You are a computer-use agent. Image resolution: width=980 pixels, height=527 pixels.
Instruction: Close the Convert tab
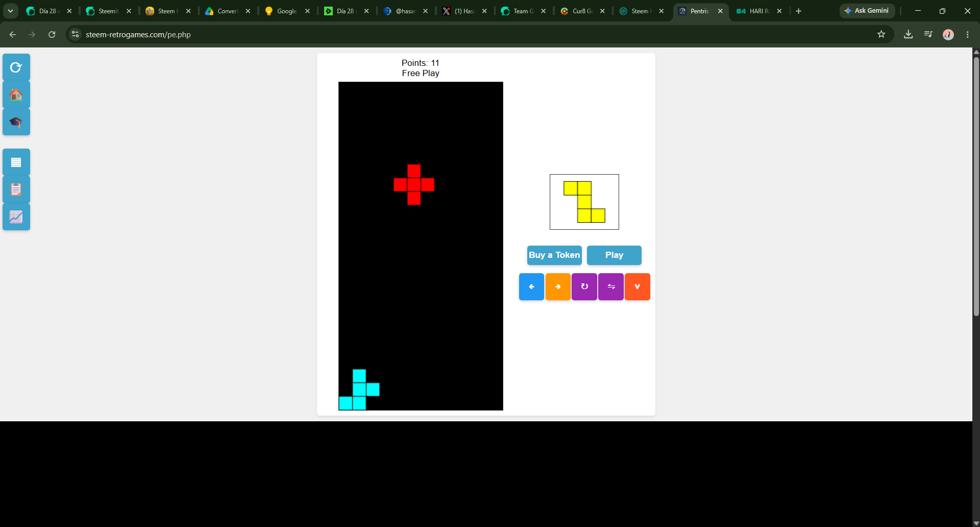tap(248, 11)
